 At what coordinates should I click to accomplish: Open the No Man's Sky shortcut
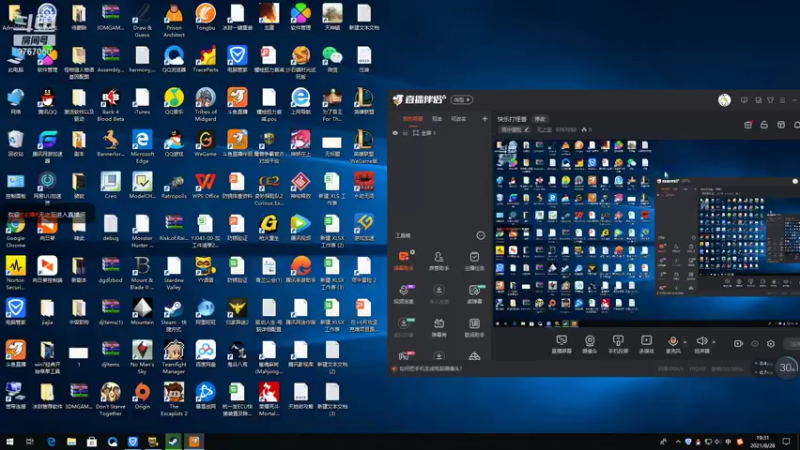142,357
